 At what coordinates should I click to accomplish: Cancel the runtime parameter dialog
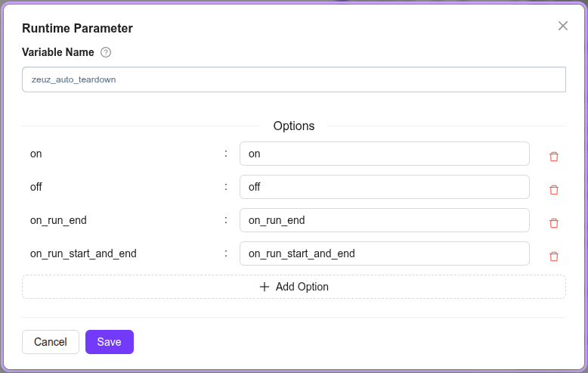tap(50, 342)
